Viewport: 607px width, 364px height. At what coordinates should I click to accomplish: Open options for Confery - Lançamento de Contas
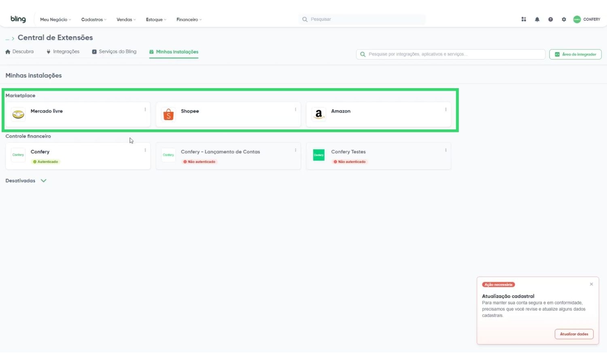pos(295,150)
